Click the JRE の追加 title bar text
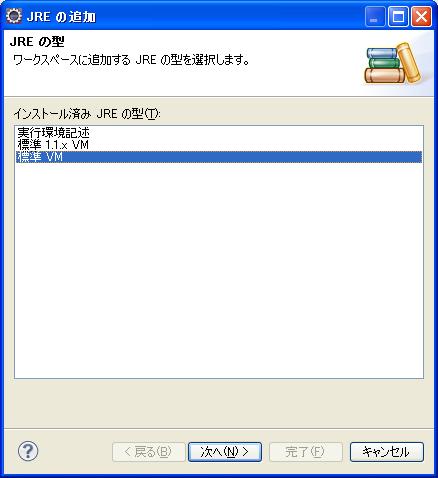Image resolution: width=438 pixels, height=478 pixels. pyautogui.click(x=61, y=17)
